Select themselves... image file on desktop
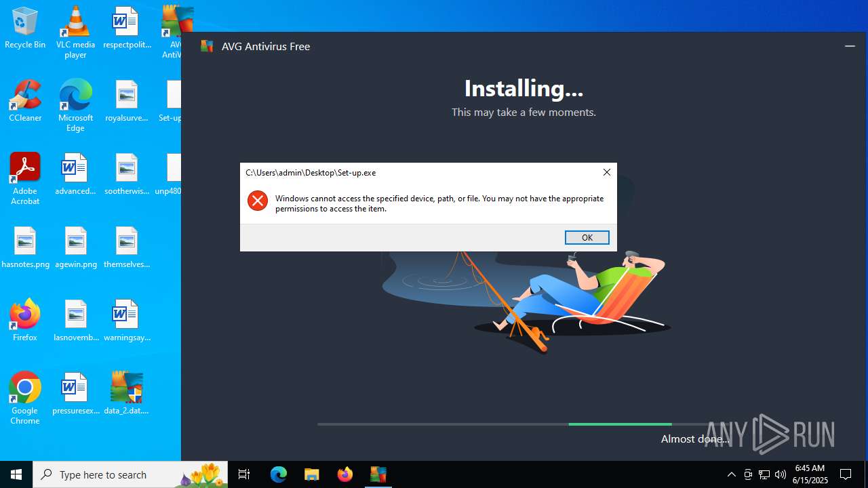The height and width of the screenshot is (488, 868). pos(127,248)
